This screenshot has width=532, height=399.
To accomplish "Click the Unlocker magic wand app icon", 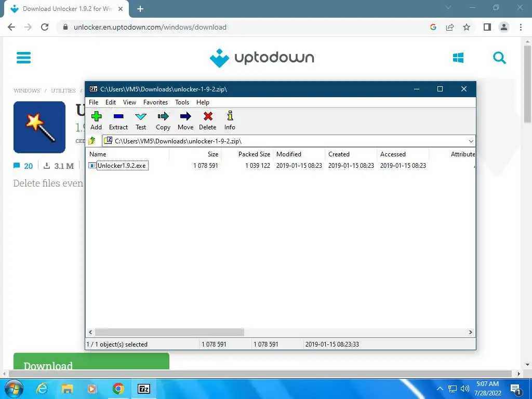I will point(39,127).
